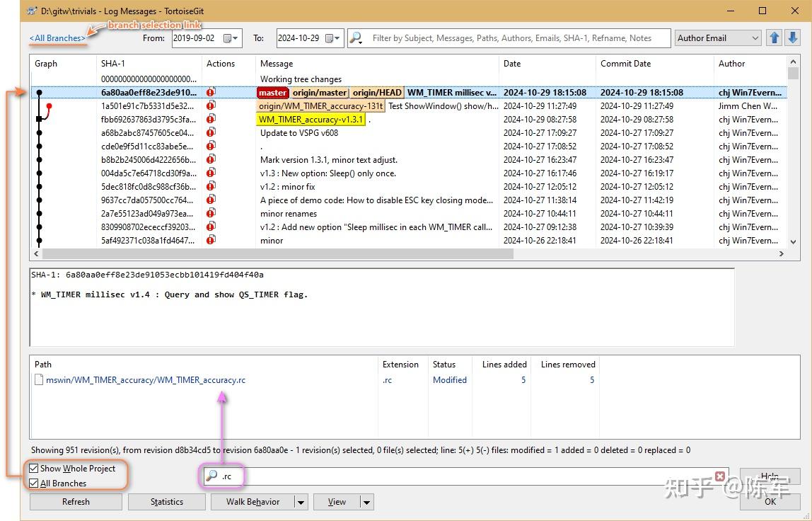The height and width of the screenshot is (521, 812).
Task: Click the magnifier icon in the .rc filter box
Action: point(211,476)
